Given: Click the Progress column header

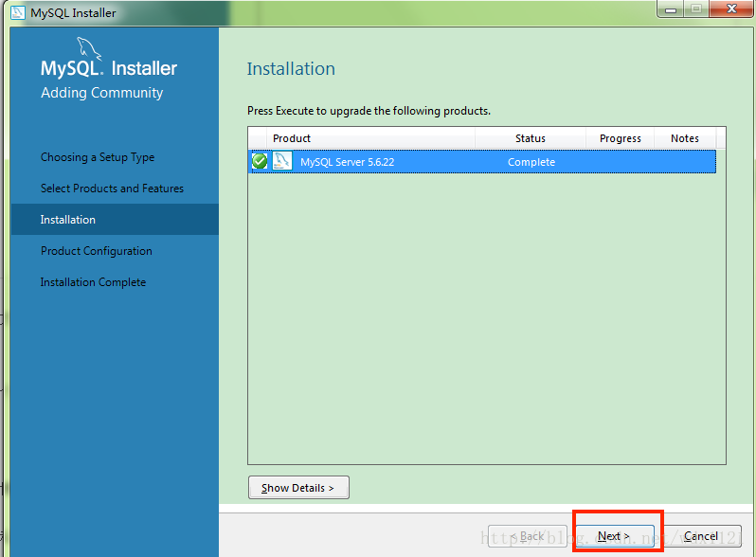Looking at the screenshot, I should pos(620,138).
